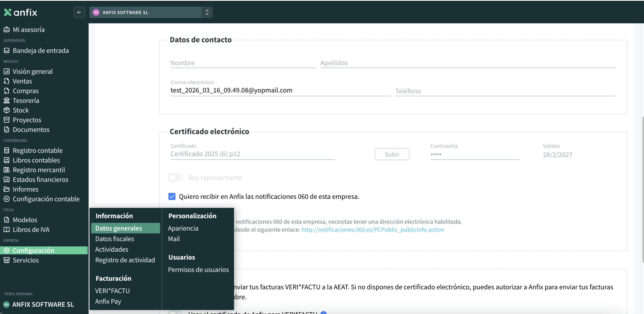Click the Registro mercantil library icon
Image resolution: width=644 pixels, height=314 pixels.
pyautogui.click(x=7, y=170)
